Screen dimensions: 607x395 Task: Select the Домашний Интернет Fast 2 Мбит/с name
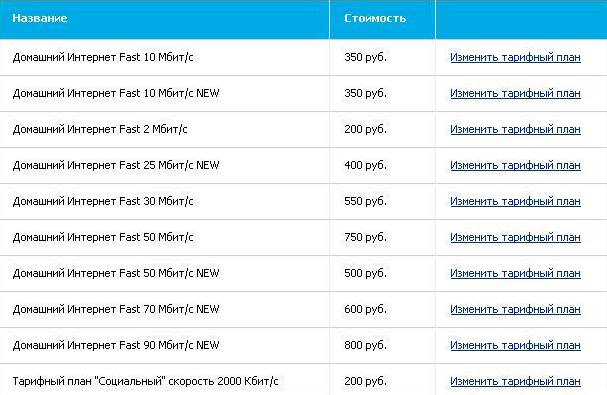[100, 129]
